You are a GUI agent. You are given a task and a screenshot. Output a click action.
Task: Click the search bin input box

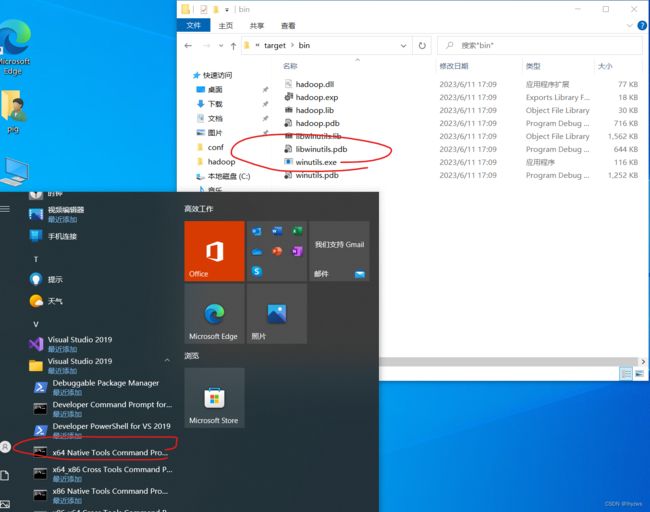pos(540,46)
